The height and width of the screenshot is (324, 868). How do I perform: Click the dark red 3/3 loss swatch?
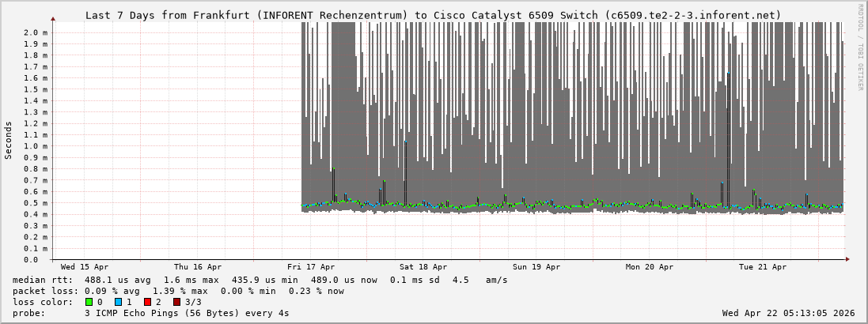click(x=176, y=302)
